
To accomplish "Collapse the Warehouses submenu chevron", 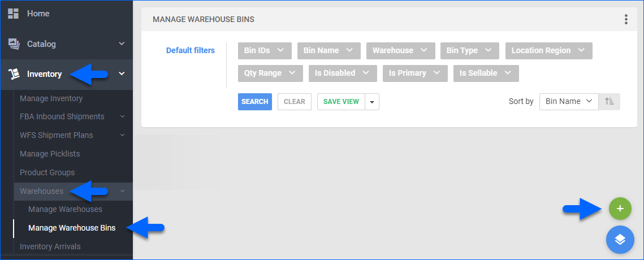I will (122, 192).
